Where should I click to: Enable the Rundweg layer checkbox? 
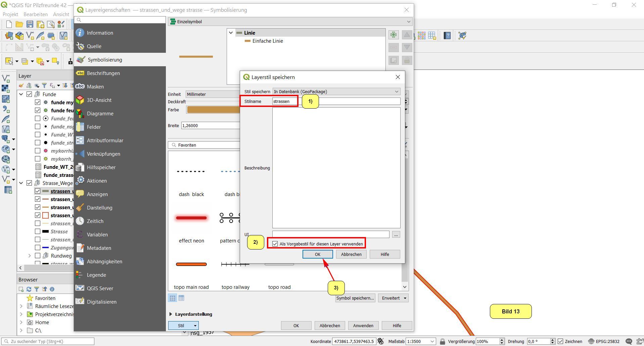point(38,256)
